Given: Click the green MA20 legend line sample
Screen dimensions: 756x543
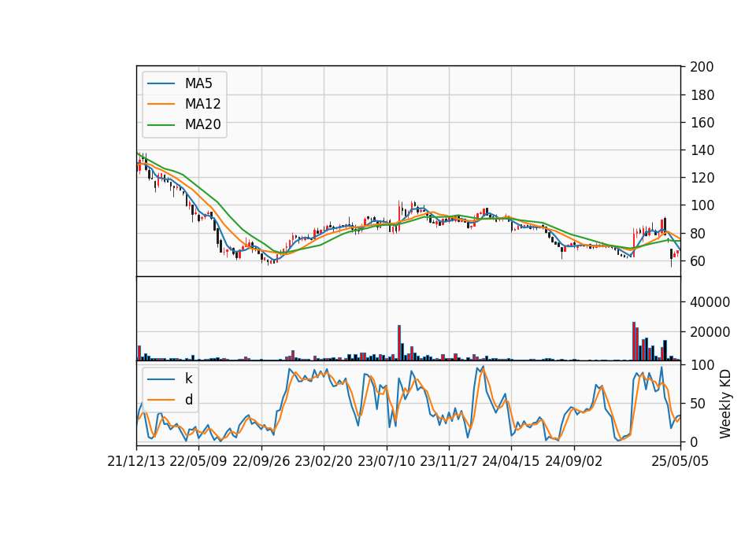Looking at the screenshot, I should pyautogui.click(x=161, y=125).
